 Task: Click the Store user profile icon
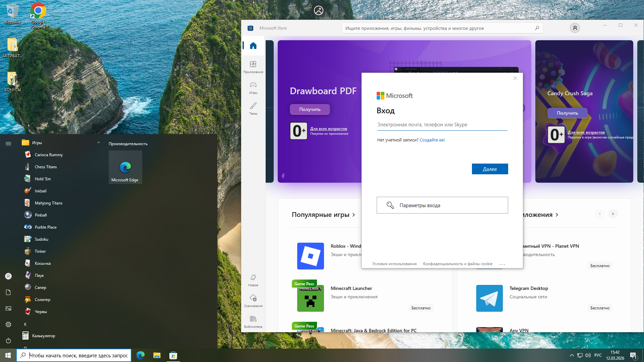point(575,28)
